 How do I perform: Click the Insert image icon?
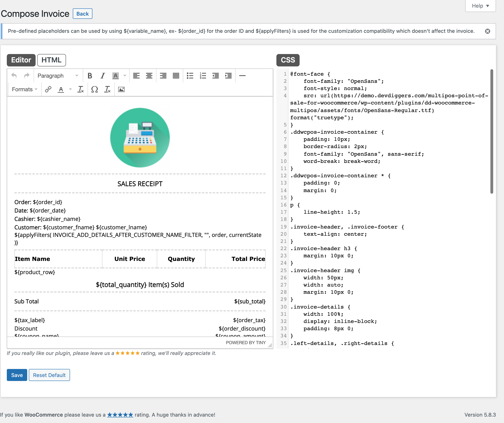121,89
